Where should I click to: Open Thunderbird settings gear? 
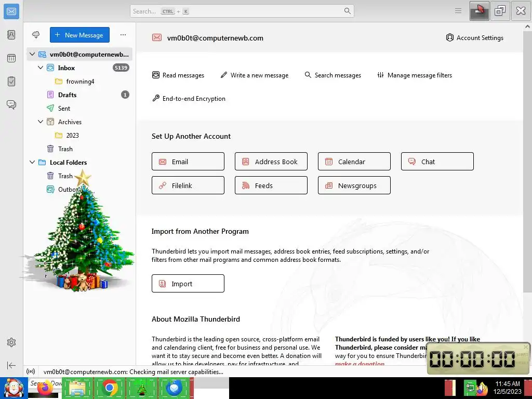[x=11, y=342]
